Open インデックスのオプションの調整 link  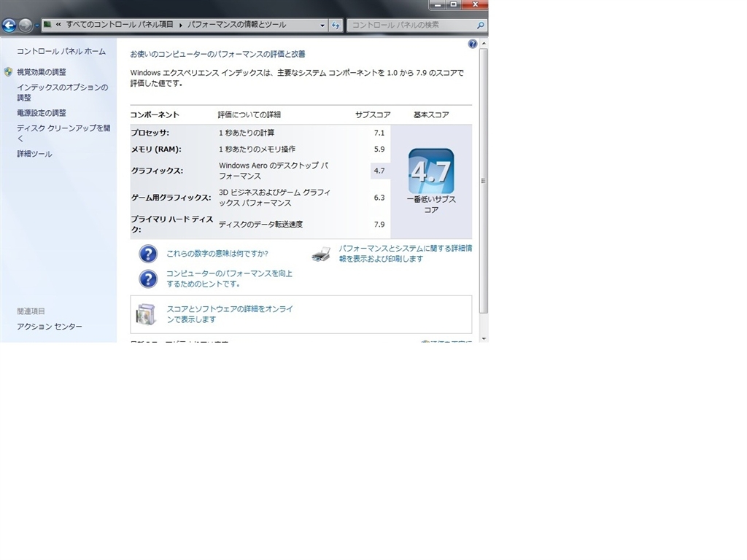(63, 93)
